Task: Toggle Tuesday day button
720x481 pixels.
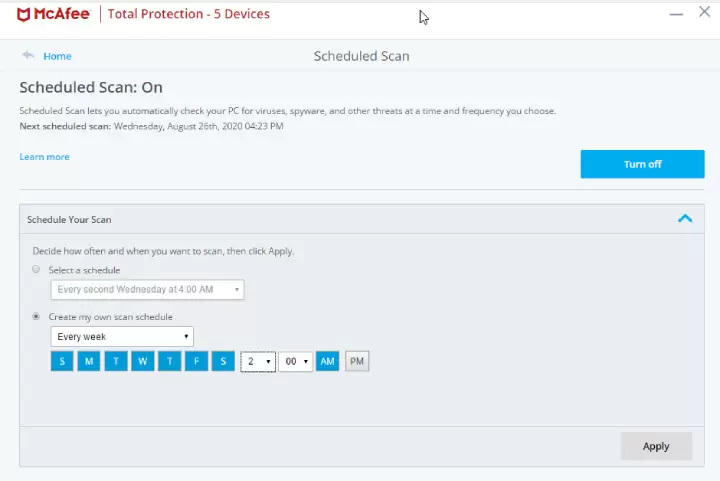Action: (116, 361)
